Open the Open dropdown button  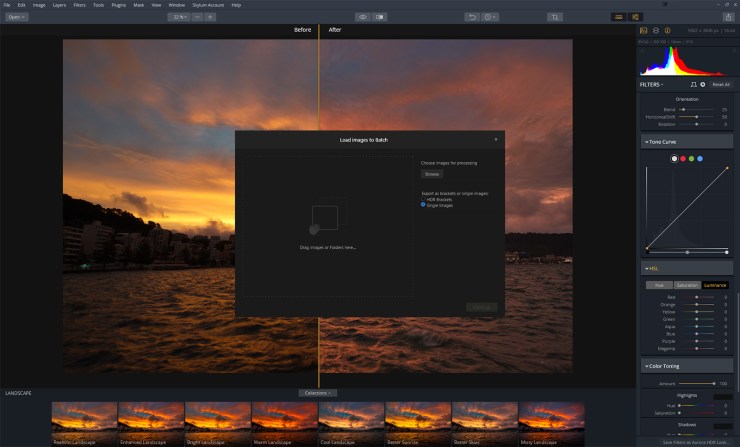pos(17,17)
